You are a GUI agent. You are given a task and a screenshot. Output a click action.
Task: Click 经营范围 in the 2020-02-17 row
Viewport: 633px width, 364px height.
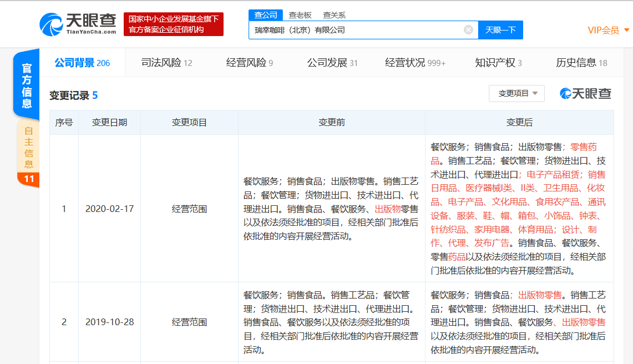pyautogui.click(x=189, y=209)
